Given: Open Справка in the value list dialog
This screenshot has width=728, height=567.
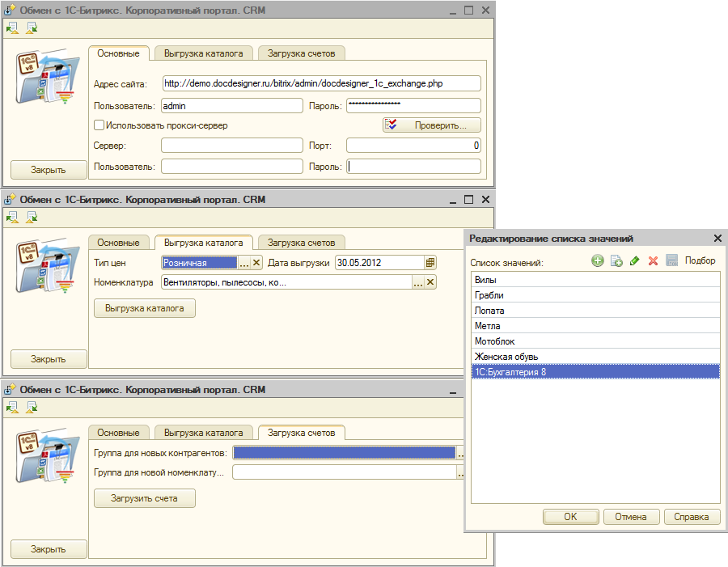Looking at the screenshot, I should (692, 517).
